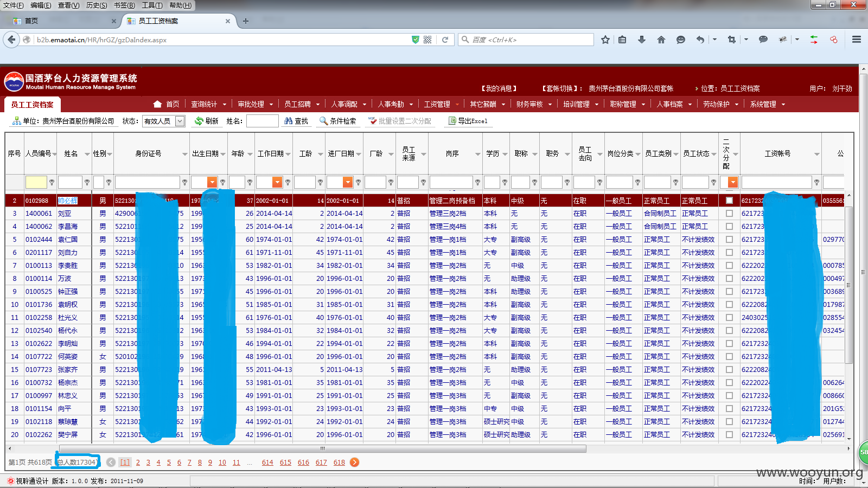Click the filter icon under 人员编号 column

[x=52, y=182]
